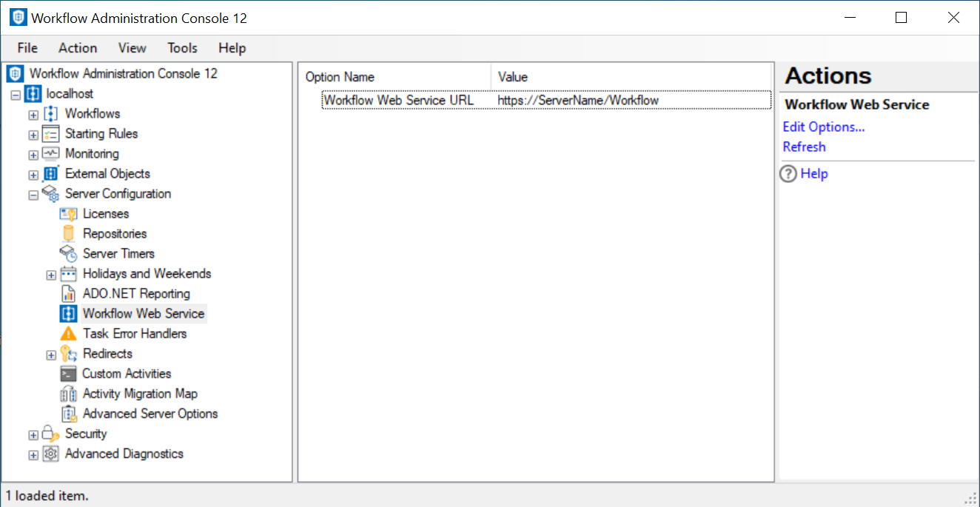Click the Repositories cylinder icon
Image resolution: width=980 pixels, height=507 pixels.
(x=68, y=234)
